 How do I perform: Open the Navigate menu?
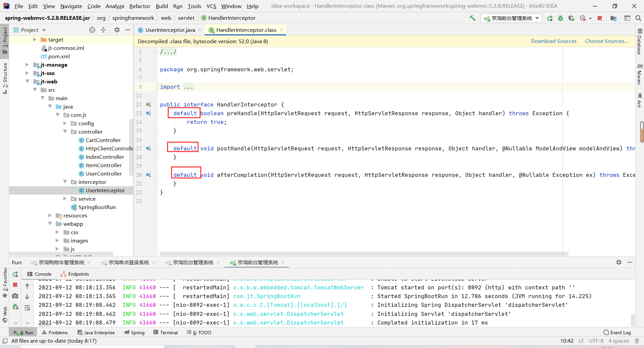click(71, 6)
